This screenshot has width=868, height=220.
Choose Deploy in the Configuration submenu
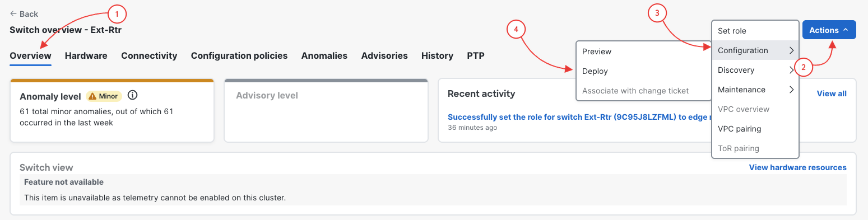coord(643,71)
